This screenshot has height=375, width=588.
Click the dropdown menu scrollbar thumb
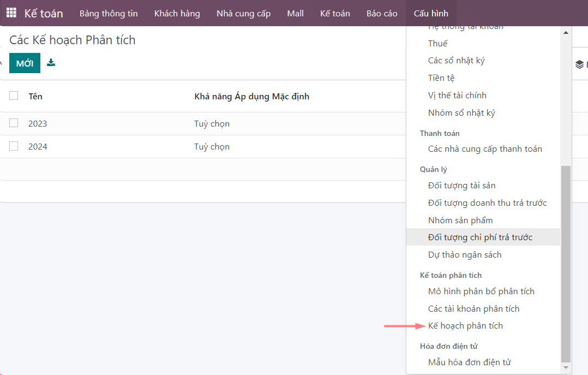566,264
